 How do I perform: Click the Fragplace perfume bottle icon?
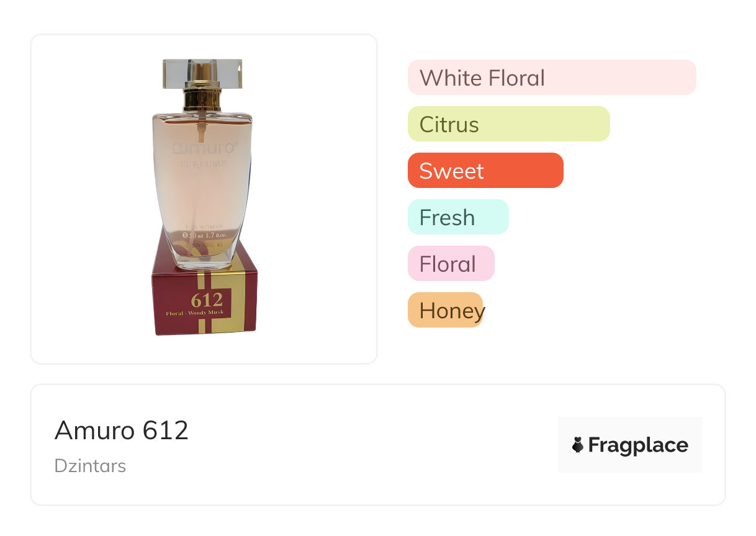pyautogui.click(x=578, y=445)
